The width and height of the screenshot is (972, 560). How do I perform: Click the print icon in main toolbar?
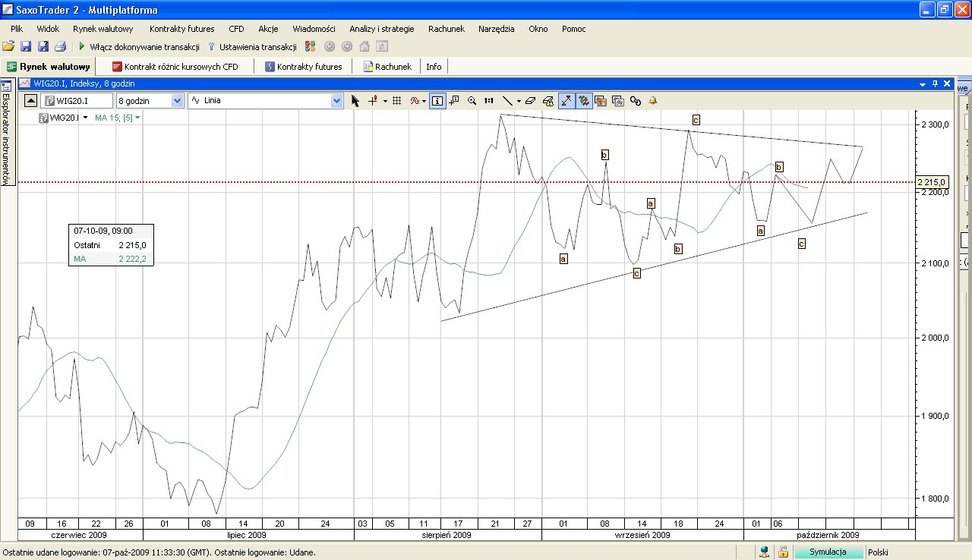coord(60,47)
